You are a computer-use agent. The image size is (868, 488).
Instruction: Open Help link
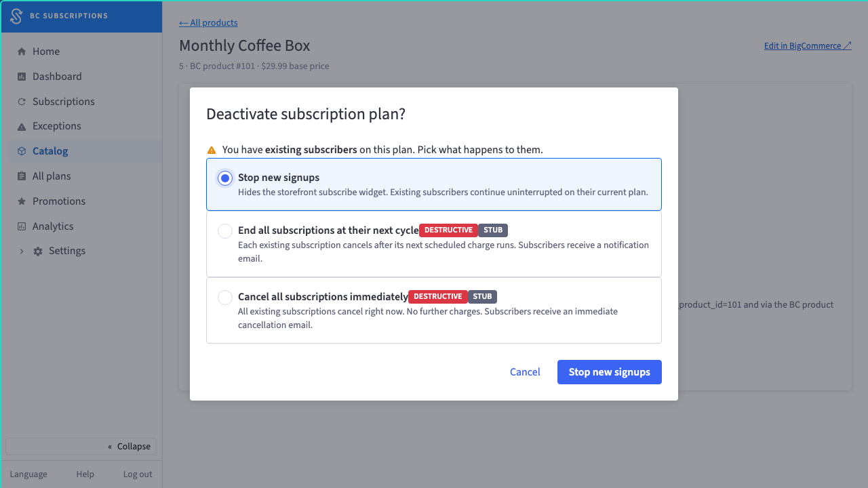tap(85, 474)
